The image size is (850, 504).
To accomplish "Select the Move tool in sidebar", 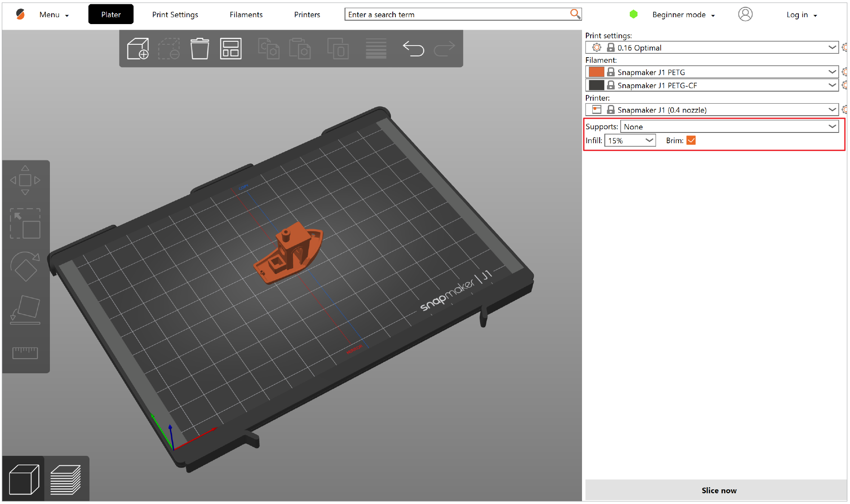I will pyautogui.click(x=25, y=180).
